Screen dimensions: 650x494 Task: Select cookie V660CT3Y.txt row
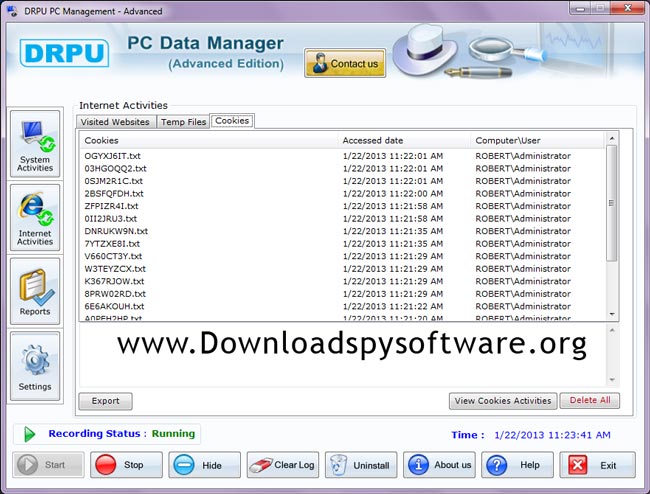click(342, 256)
